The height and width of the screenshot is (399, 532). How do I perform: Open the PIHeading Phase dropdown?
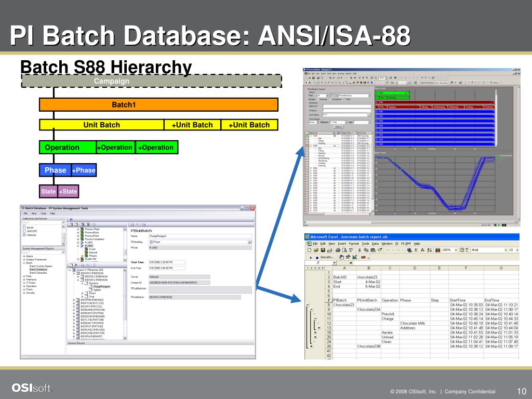point(250,242)
